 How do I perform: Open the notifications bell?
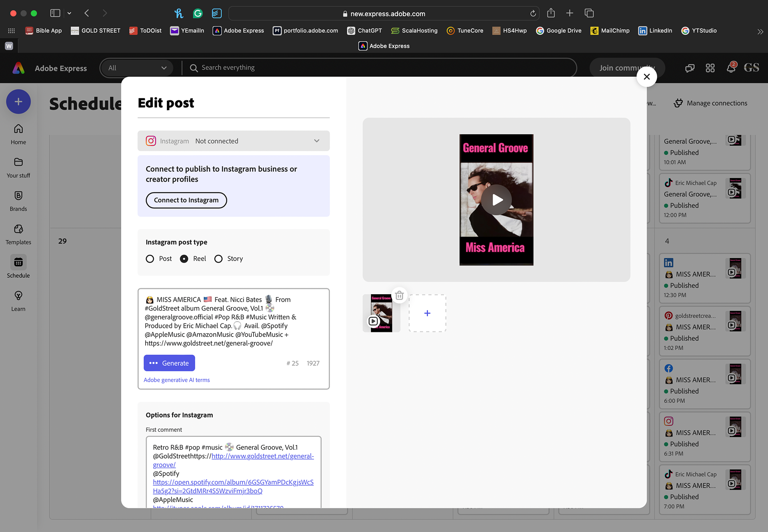[x=731, y=68]
